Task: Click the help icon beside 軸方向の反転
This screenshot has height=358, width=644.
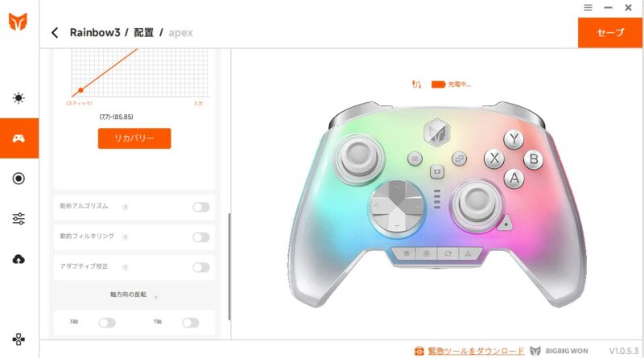Action: (x=156, y=297)
